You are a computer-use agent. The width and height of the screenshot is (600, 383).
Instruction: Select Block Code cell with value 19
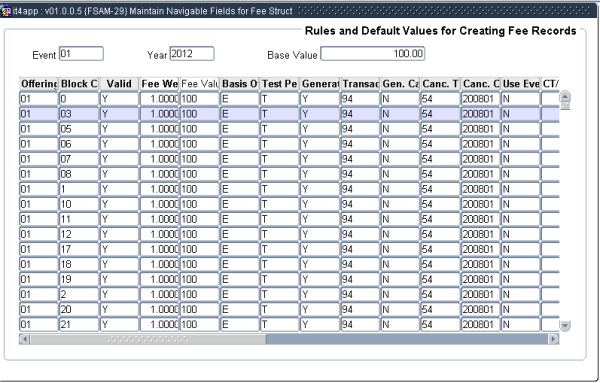79,279
